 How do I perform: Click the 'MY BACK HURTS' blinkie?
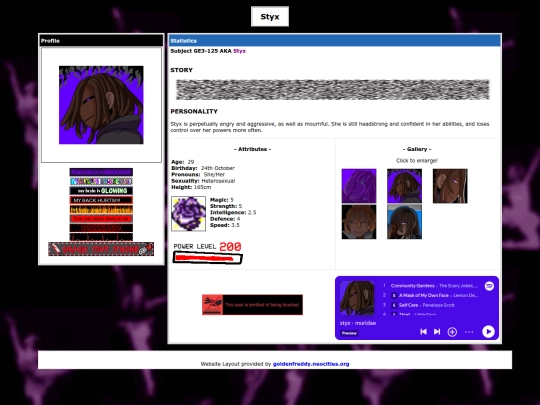pyautogui.click(x=101, y=200)
